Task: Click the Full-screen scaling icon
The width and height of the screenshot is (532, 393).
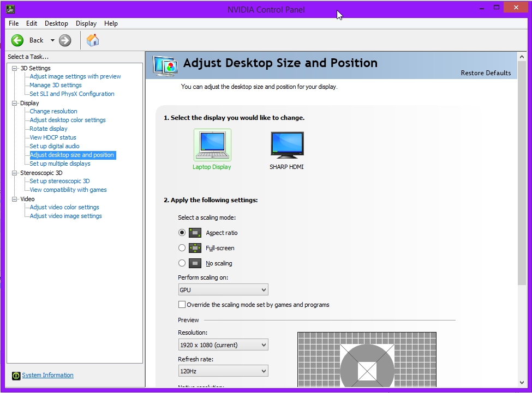Action: pyautogui.click(x=195, y=248)
